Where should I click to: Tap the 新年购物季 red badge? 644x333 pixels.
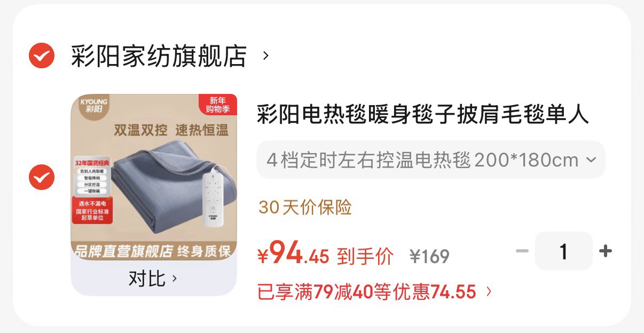(217, 105)
